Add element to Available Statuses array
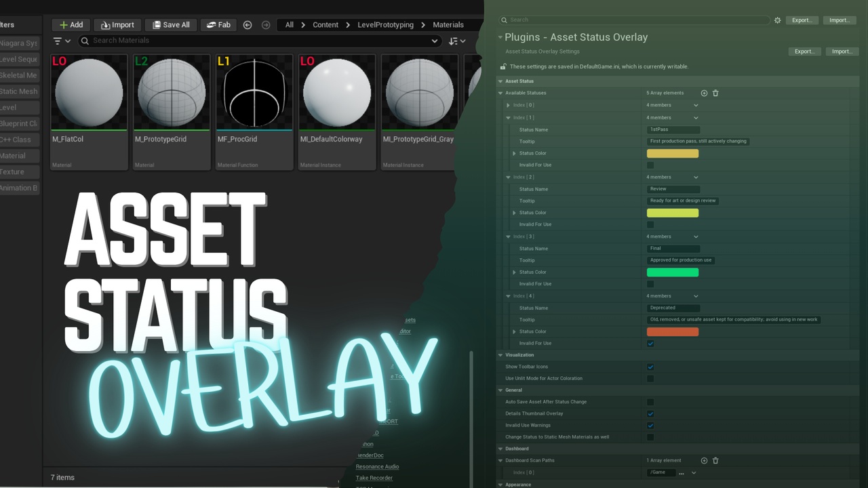Viewport: 868px width, 488px height. 704,93
